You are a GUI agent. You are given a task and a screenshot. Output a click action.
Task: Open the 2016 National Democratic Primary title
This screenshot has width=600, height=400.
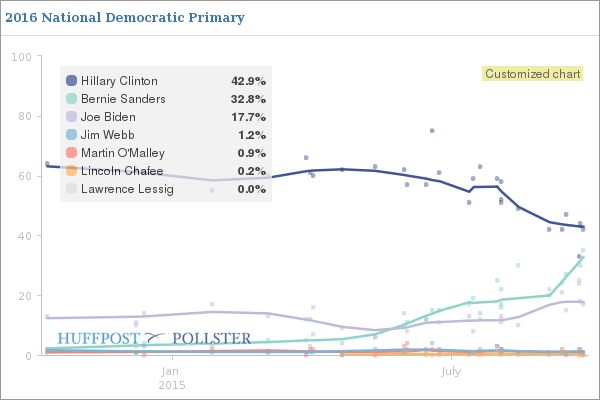pos(123,19)
